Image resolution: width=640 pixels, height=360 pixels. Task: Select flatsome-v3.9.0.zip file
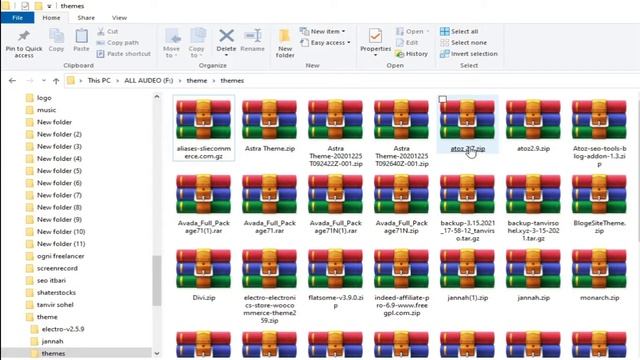coord(336,279)
